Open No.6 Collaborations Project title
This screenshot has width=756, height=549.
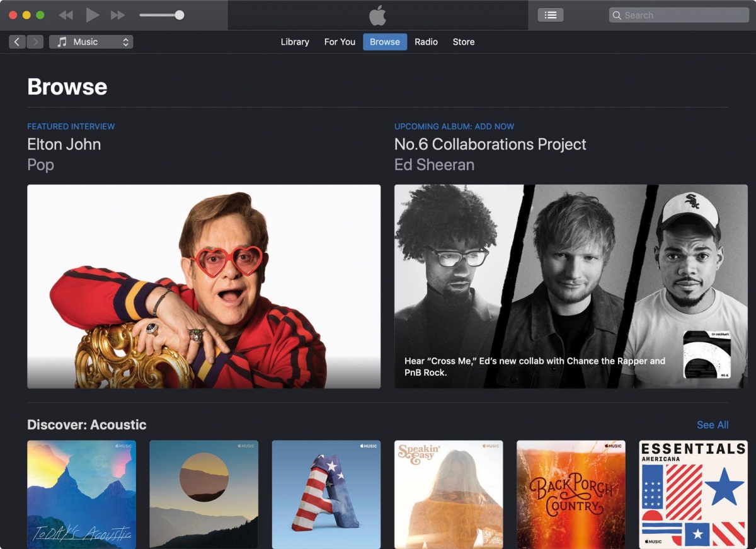point(490,144)
